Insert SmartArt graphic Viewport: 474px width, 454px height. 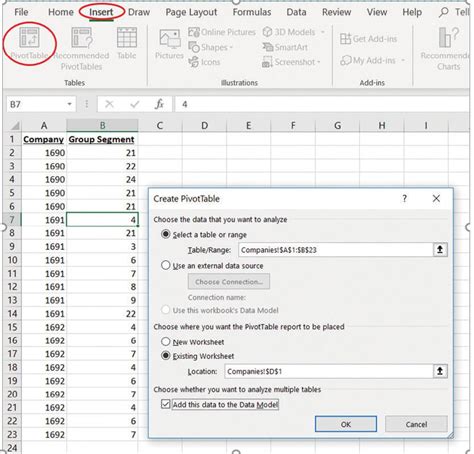coord(285,47)
